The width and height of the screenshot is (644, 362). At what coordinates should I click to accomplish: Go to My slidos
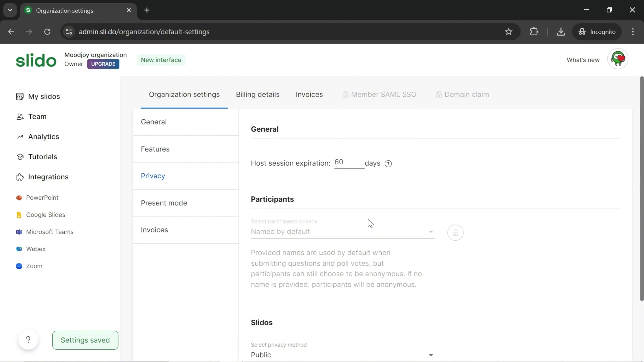44,96
